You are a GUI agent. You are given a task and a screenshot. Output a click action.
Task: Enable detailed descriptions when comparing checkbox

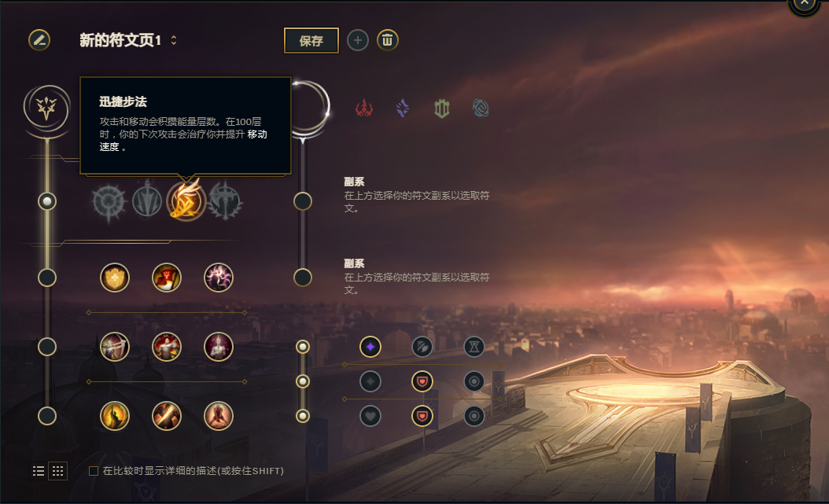[x=94, y=471]
